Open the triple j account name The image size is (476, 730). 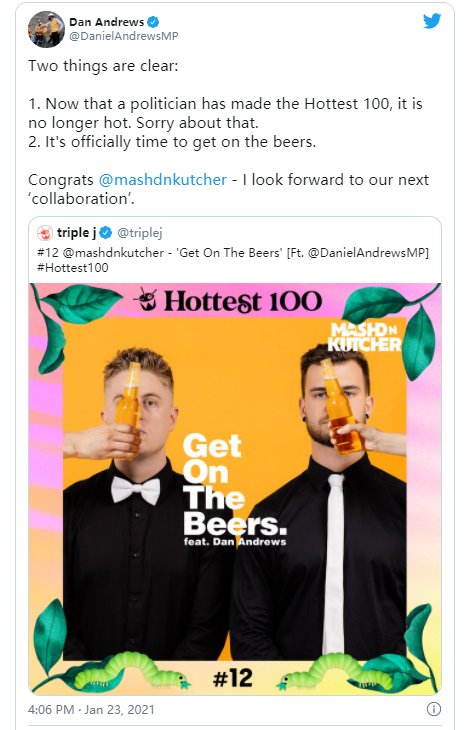point(76,232)
